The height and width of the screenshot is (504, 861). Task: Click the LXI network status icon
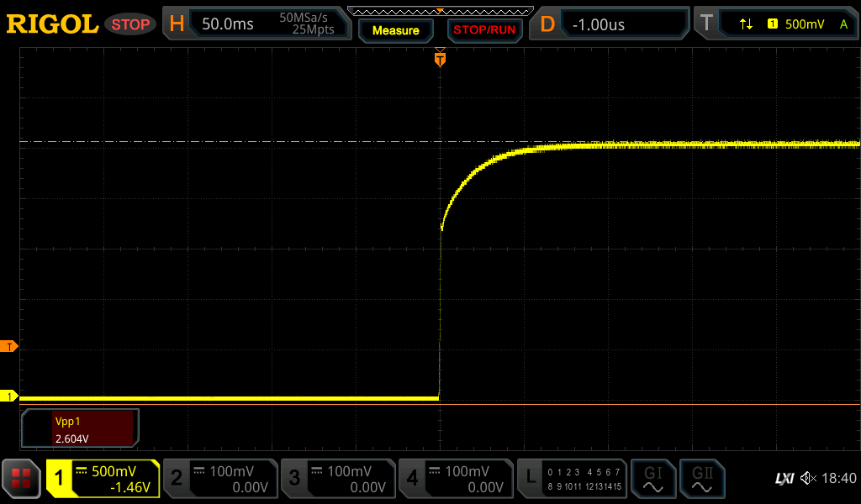click(x=784, y=479)
